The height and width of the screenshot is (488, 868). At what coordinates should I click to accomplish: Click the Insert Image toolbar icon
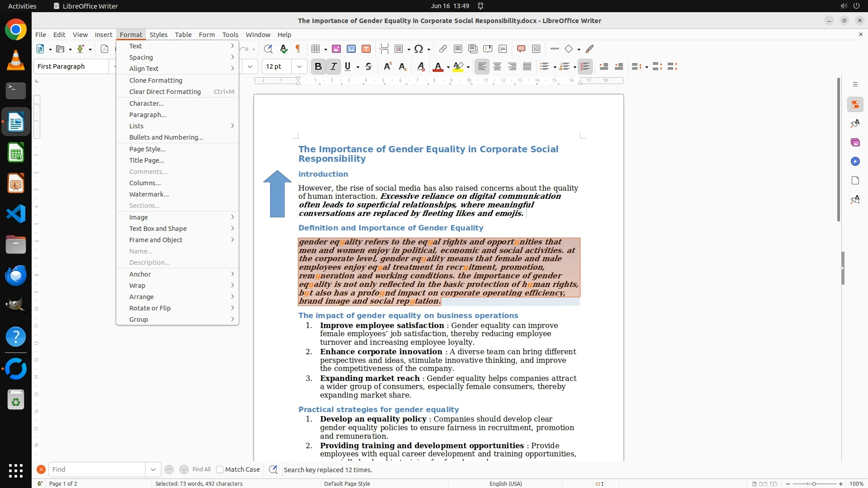(336, 49)
